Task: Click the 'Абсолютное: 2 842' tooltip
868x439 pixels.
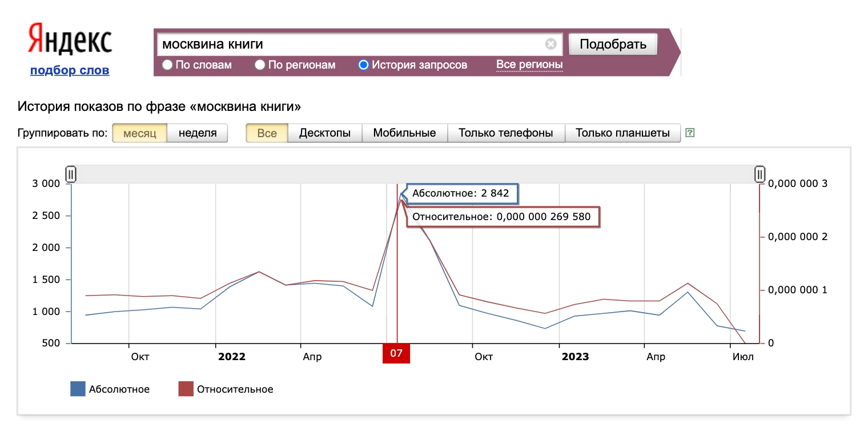Action: point(461,193)
